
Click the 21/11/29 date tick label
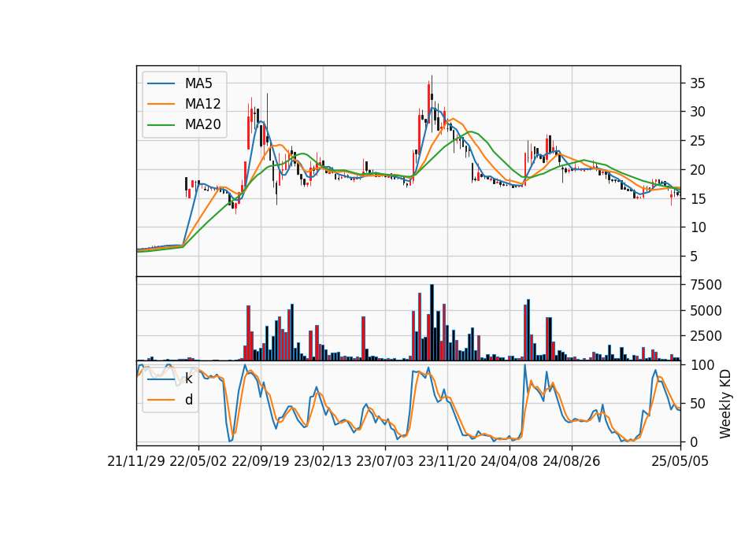[x=136, y=461]
